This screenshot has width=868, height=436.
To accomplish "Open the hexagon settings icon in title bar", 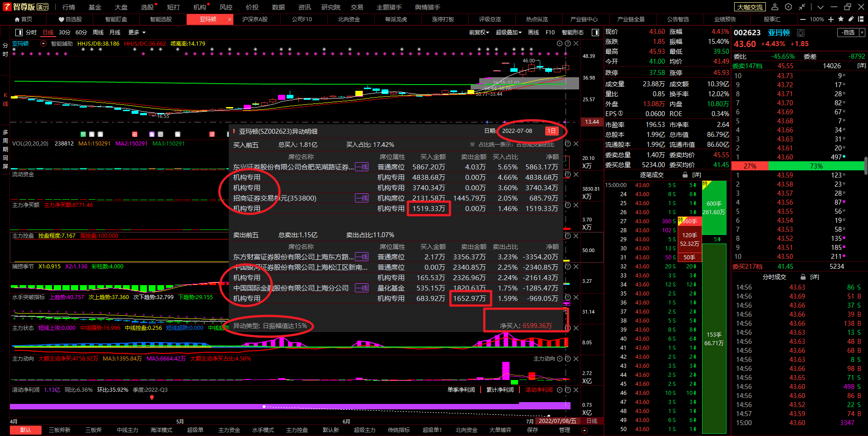I will point(788,7).
